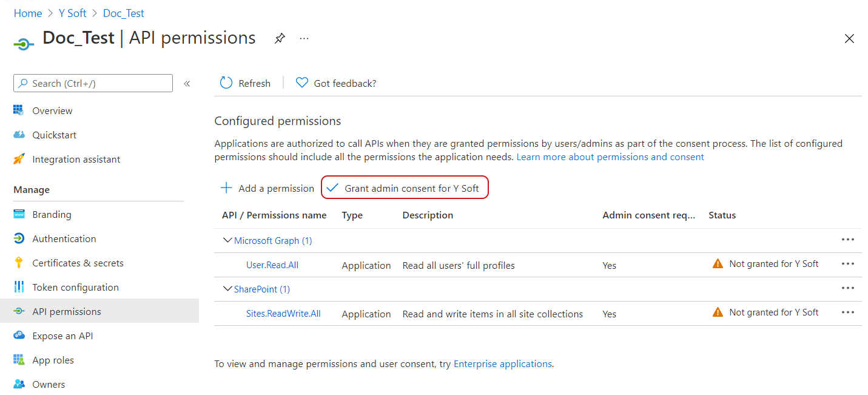Collapse the left sidebar menu with the double chevron
This screenshot has width=868, height=395.
187,84
